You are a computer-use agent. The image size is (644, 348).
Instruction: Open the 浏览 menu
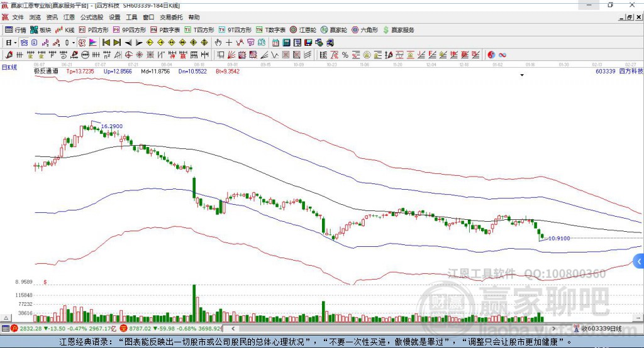[35, 17]
